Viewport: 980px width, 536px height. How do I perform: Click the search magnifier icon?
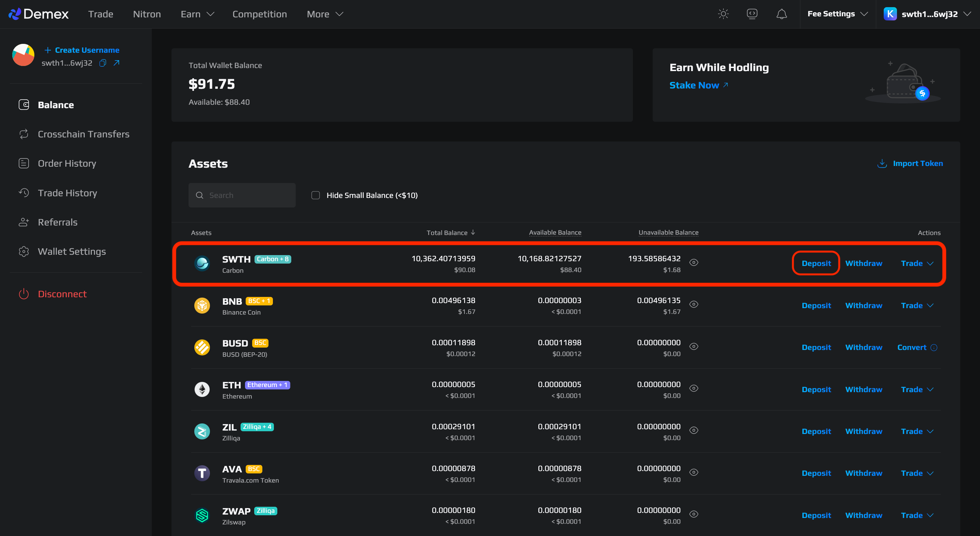[199, 196]
